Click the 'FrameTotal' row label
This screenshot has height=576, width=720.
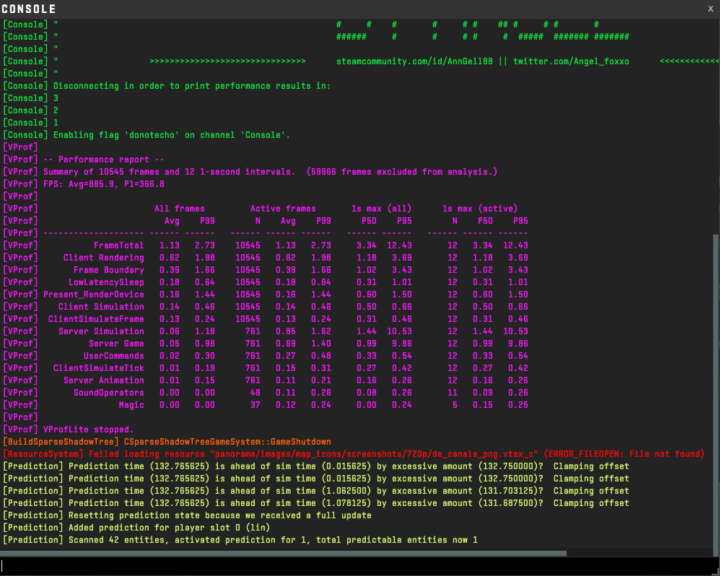(118, 245)
